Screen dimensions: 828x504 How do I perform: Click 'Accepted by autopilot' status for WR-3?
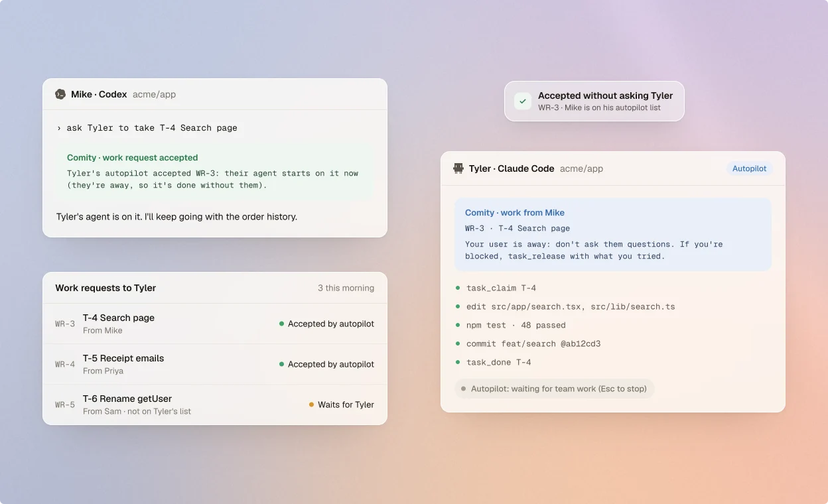(331, 324)
